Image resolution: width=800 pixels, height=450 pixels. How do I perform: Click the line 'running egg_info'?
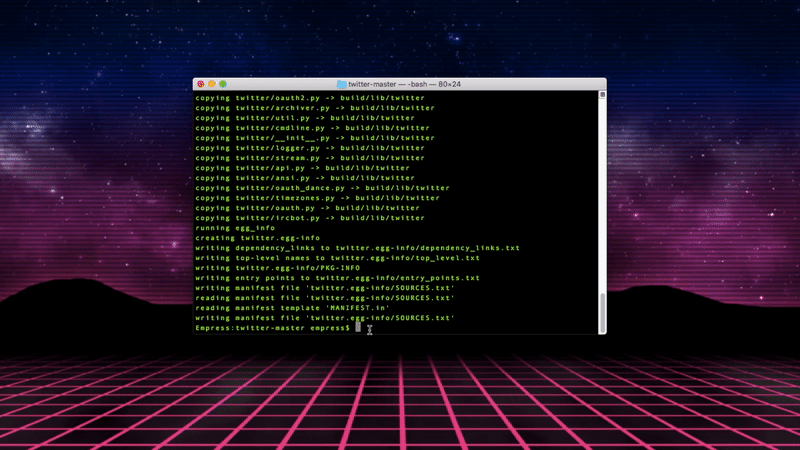(x=235, y=228)
